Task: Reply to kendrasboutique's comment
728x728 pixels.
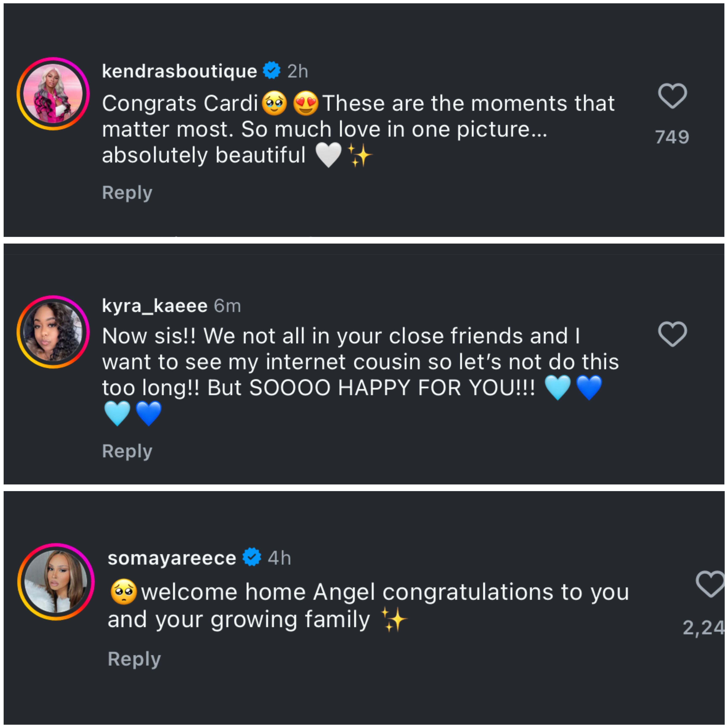Action: (x=127, y=193)
